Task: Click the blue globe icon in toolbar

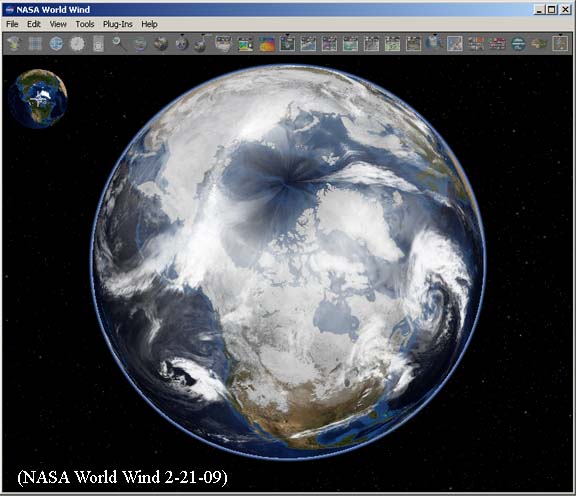Action: pyautogui.click(x=56, y=44)
